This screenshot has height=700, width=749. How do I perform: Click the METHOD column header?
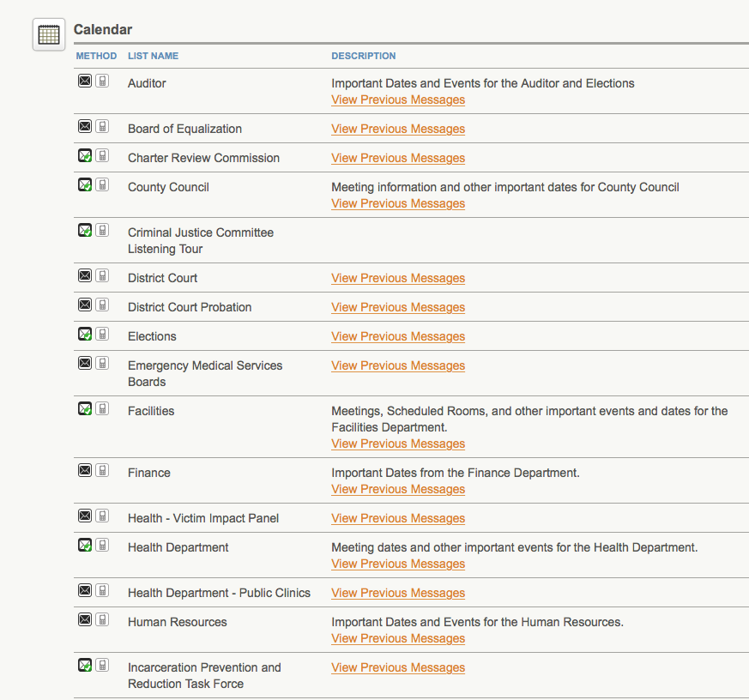click(x=96, y=56)
